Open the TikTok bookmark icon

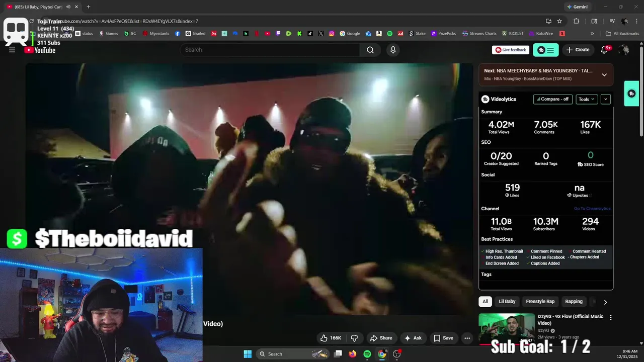pos(310,34)
